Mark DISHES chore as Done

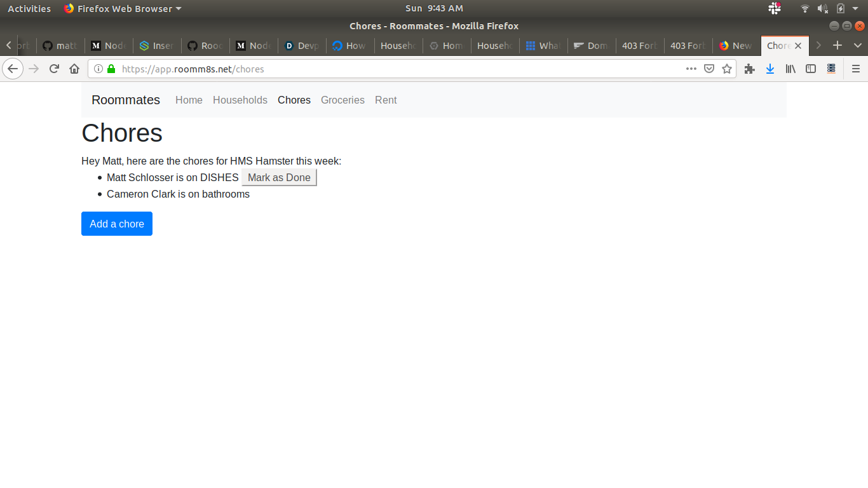tap(279, 177)
